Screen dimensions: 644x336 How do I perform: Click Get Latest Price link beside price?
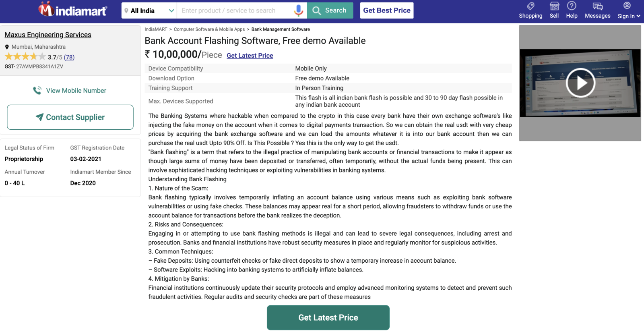(x=250, y=56)
